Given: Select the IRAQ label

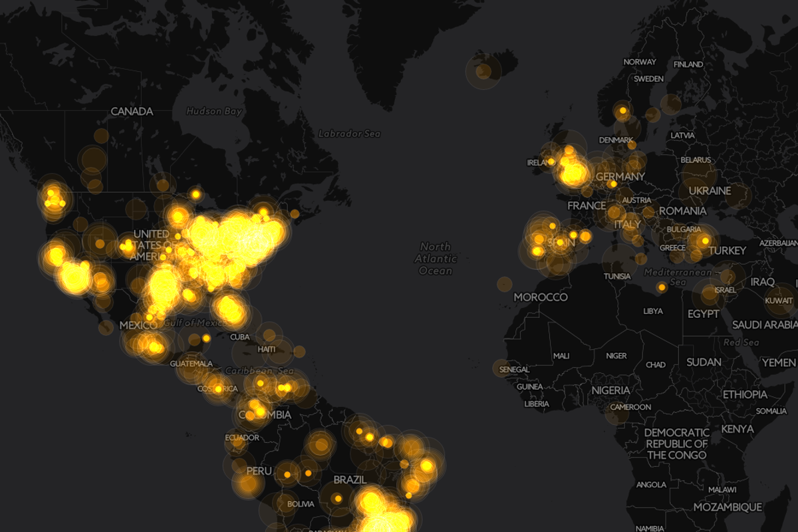Looking at the screenshot, I should (762, 282).
